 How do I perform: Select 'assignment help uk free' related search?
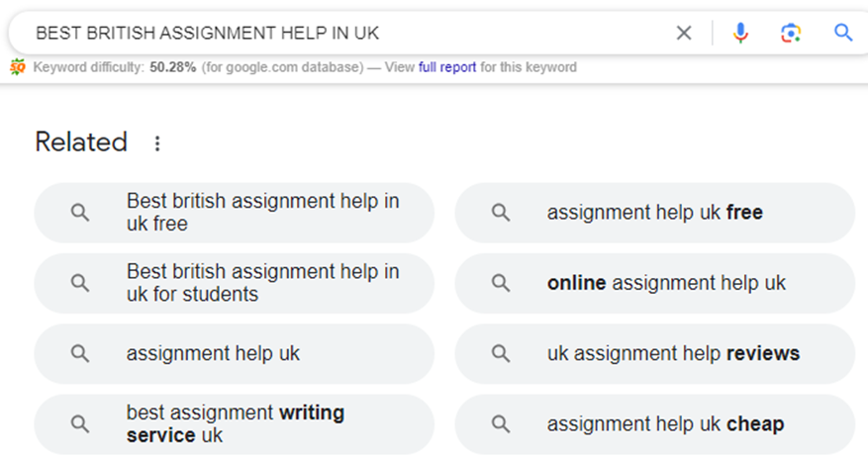point(655,213)
